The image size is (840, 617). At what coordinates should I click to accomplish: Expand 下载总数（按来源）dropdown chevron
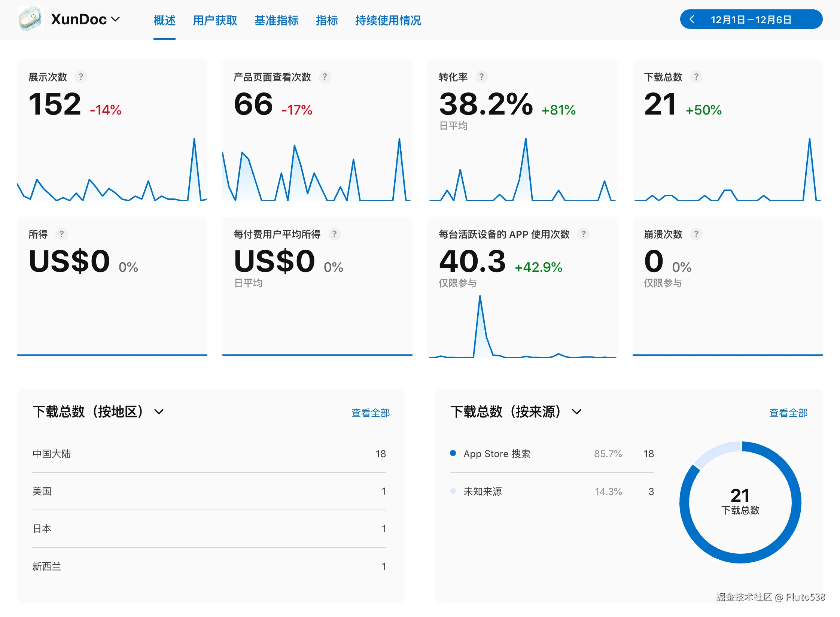click(x=577, y=412)
